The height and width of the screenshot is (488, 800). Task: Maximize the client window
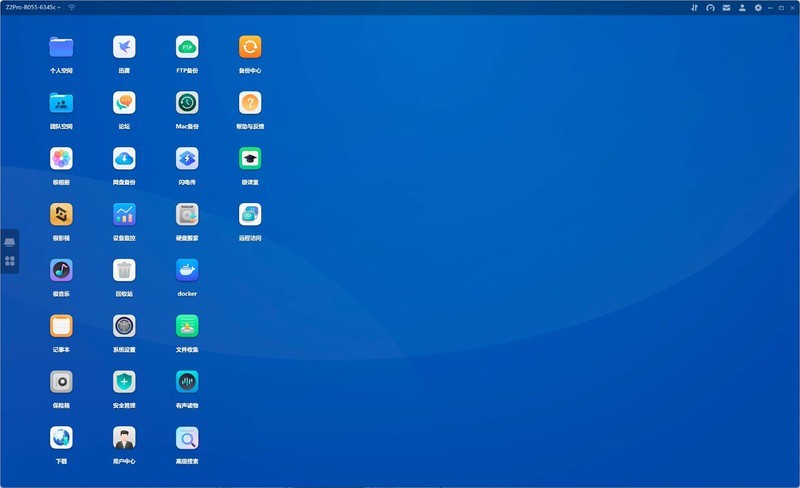[781, 8]
